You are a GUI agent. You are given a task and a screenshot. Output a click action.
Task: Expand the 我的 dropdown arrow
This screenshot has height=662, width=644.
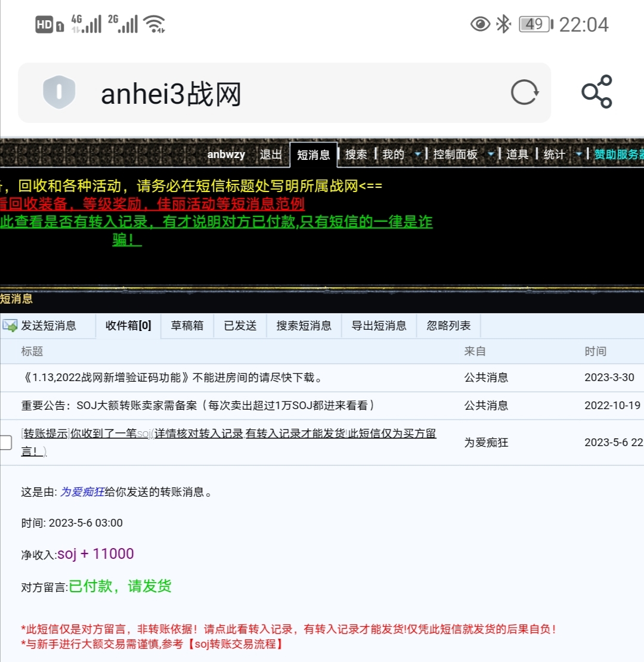tap(418, 154)
